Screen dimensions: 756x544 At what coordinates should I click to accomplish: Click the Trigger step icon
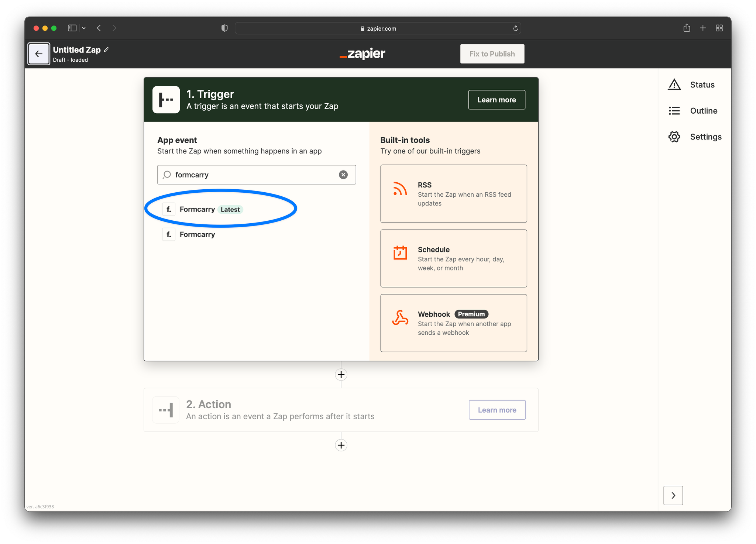tap(166, 100)
